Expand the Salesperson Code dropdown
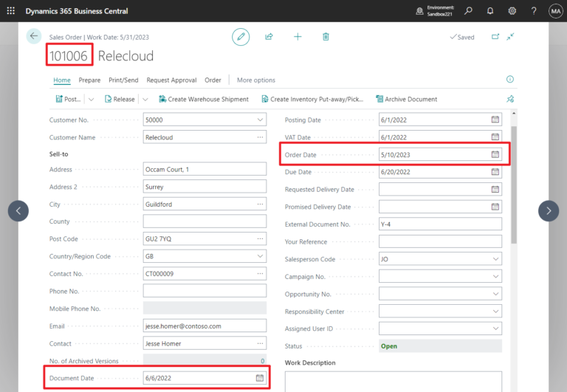567x392 pixels. click(x=495, y=259)
